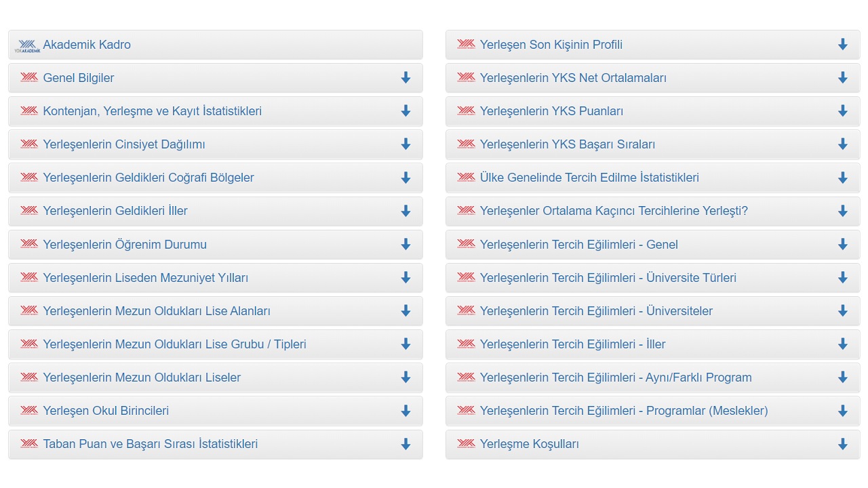The width and height of the screenshot is (868, 488).
Task: Click down arrow for Tercih Eğilimleri - Üniversite Türleri
Action: 843,277
